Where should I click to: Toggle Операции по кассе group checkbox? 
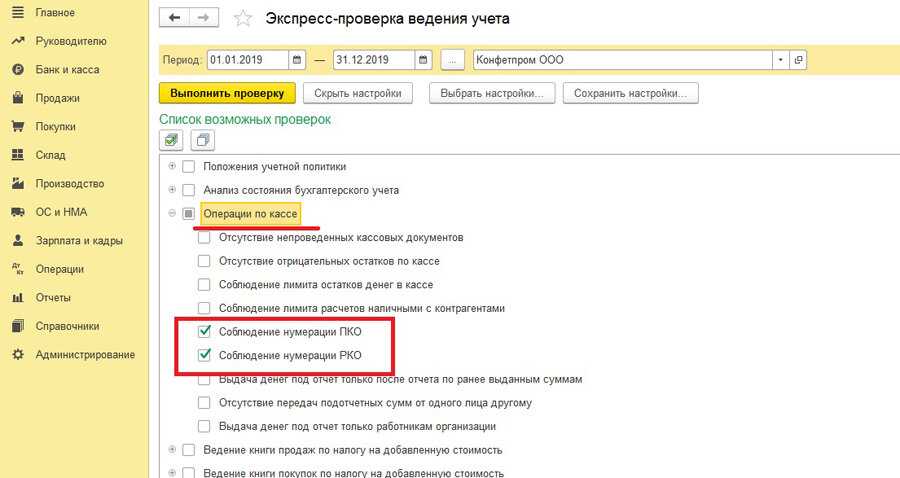(x=188, y=213)
